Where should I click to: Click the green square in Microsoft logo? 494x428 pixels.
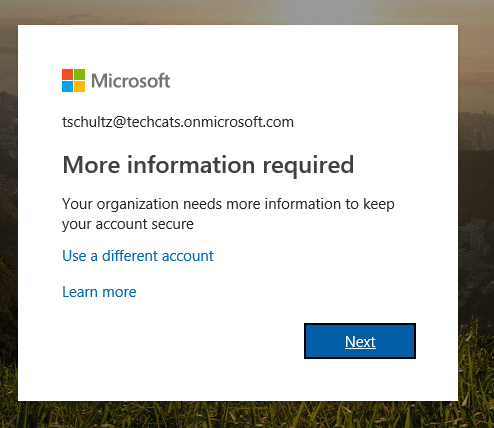pos(79,74)
